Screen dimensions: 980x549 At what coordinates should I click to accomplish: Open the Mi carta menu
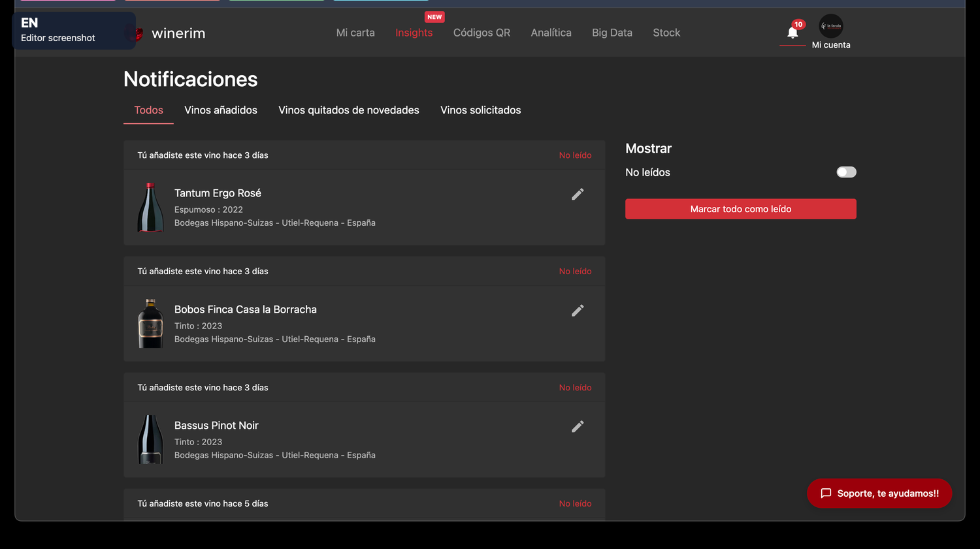coord(355,33)
